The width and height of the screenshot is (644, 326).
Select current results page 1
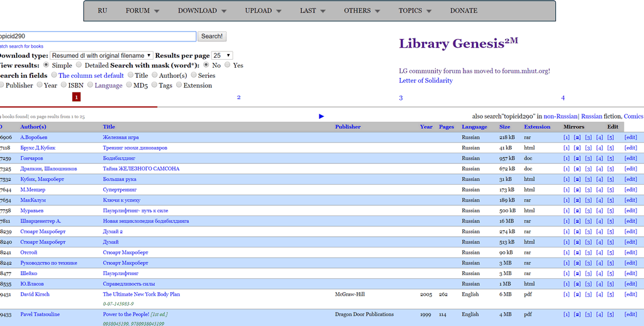point(76,97)
